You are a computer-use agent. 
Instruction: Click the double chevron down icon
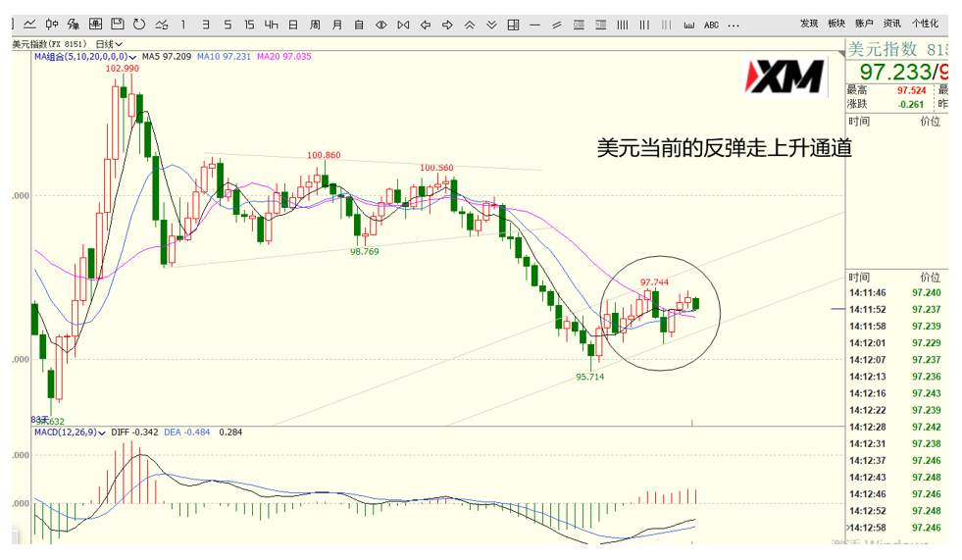point(491,25)
